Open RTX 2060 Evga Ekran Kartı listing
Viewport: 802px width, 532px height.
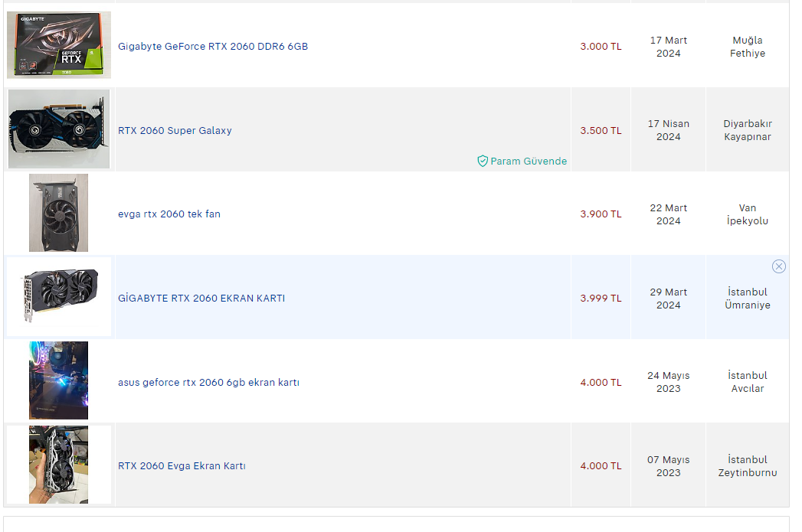182,466
